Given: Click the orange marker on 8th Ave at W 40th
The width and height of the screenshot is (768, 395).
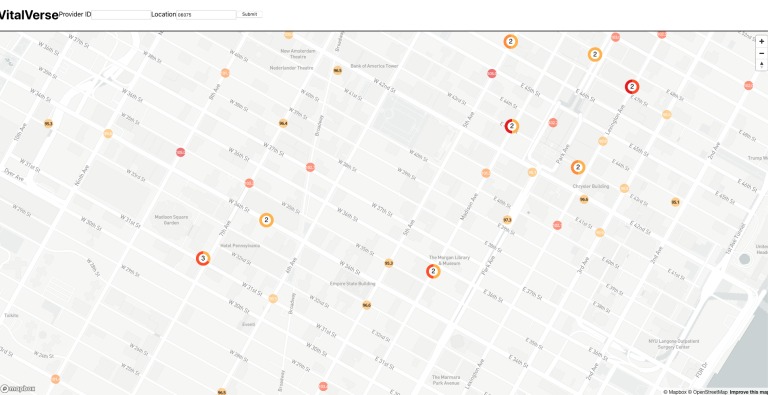Looking at the screenshot, I should pyautogui.click(x=225, y=73).
